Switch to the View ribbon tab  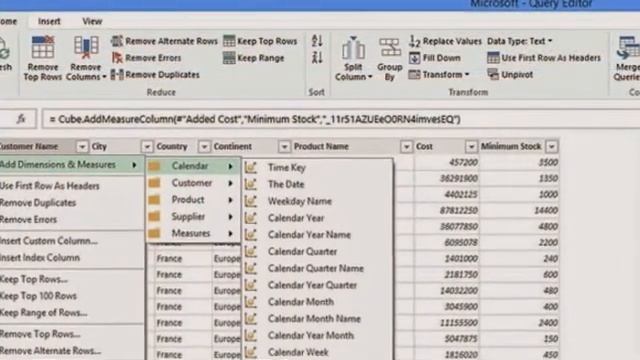92,21
